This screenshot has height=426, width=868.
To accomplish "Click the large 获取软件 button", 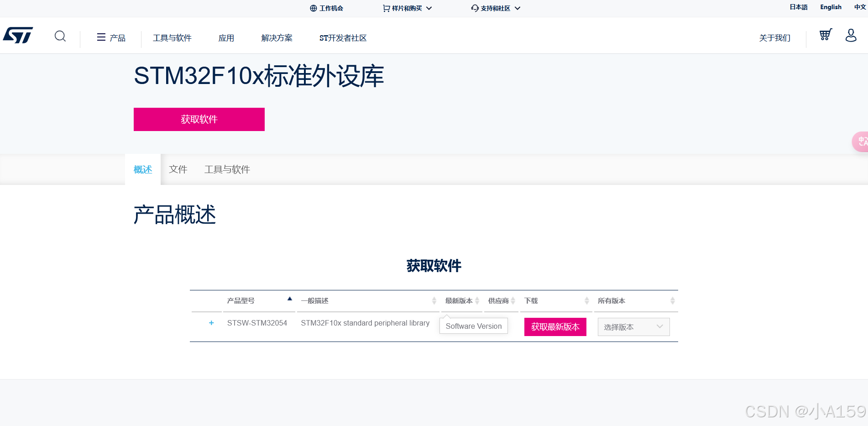I will tap(199, 119).
